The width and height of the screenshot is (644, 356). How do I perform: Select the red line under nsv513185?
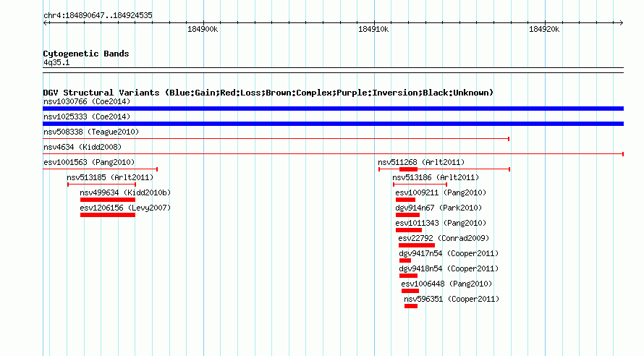[102, 185]
